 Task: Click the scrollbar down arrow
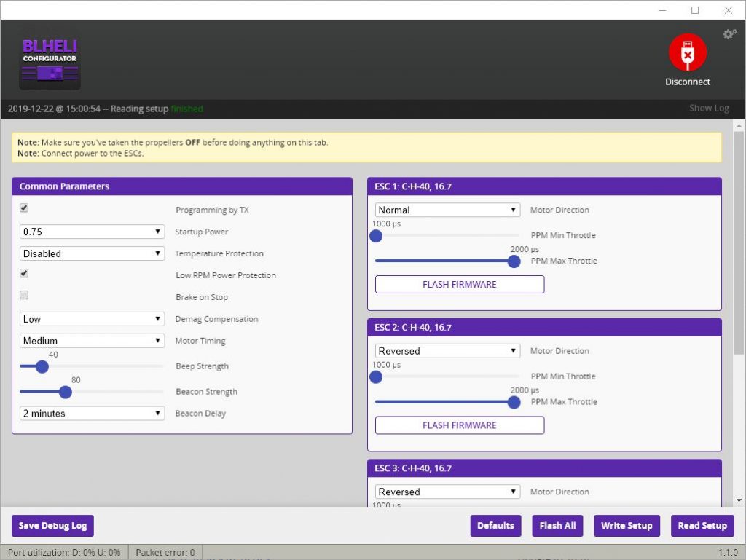pyautogui.click(x=739, y=500)
